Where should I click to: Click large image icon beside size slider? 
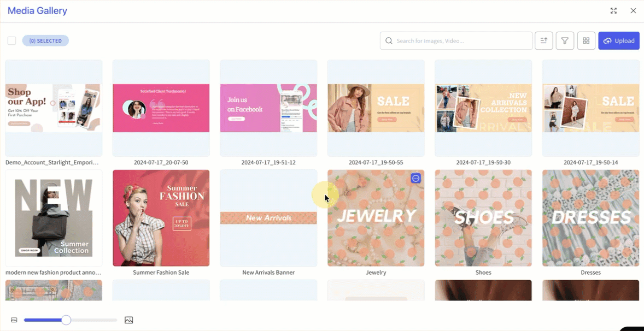coord(128,320)
